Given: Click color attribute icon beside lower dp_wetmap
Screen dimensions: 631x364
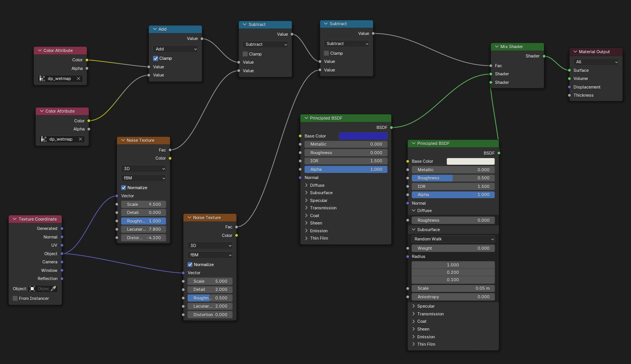Looking at the screenshot, I should [44, 139].
